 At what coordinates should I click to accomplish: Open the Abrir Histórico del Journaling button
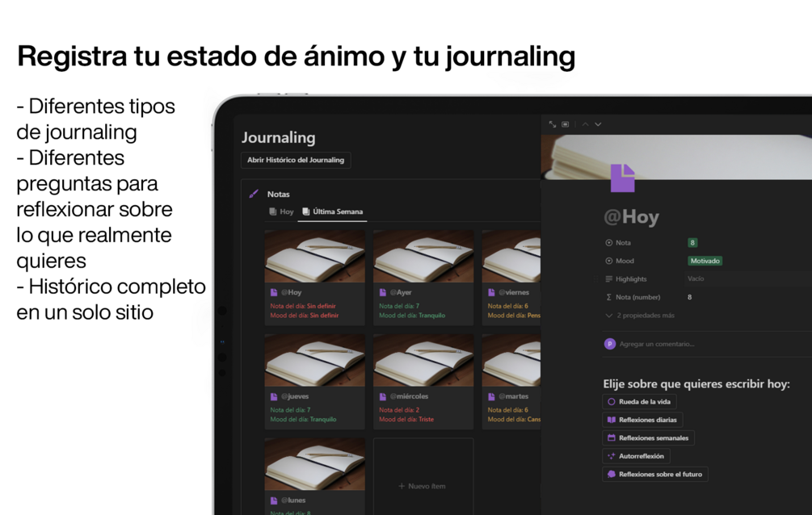coord(296,160)
